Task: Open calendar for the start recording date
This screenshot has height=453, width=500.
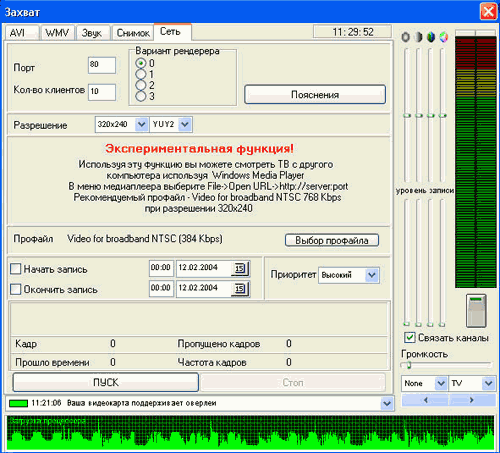Action: click(240, 268)
